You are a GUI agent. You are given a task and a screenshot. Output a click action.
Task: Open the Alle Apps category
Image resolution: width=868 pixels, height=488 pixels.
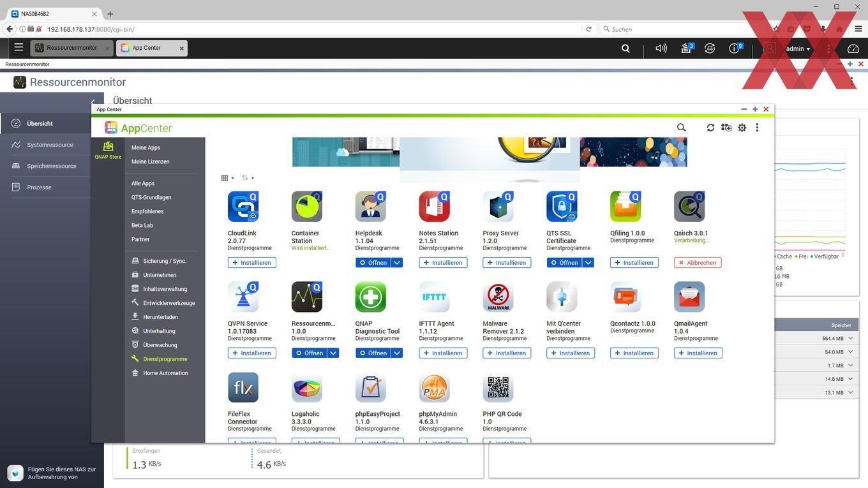tap(143, 184)
